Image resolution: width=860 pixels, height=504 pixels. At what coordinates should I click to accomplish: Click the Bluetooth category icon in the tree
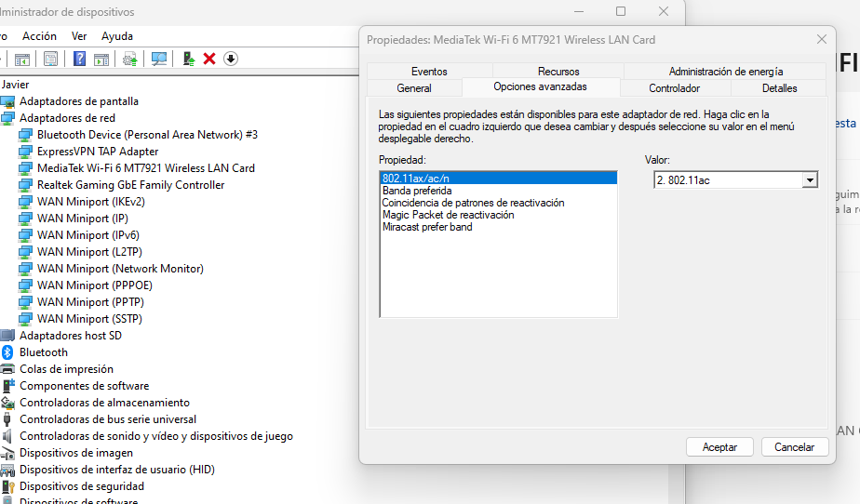point(8,352)
